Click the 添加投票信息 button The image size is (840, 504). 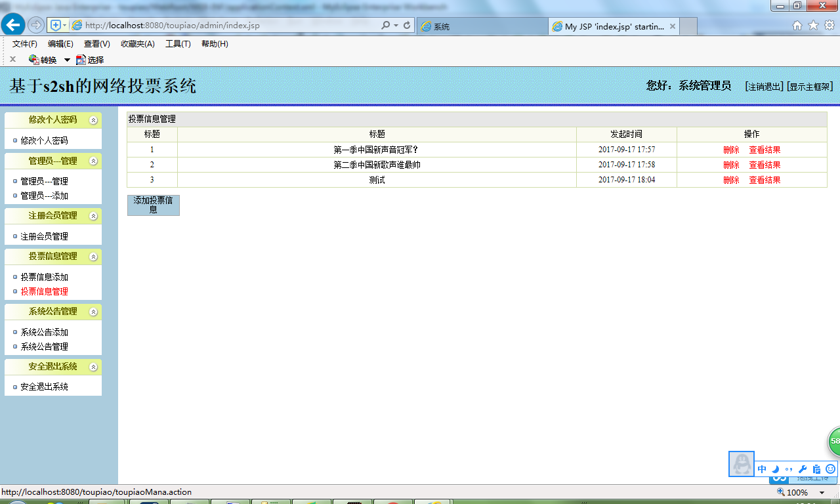153,205
